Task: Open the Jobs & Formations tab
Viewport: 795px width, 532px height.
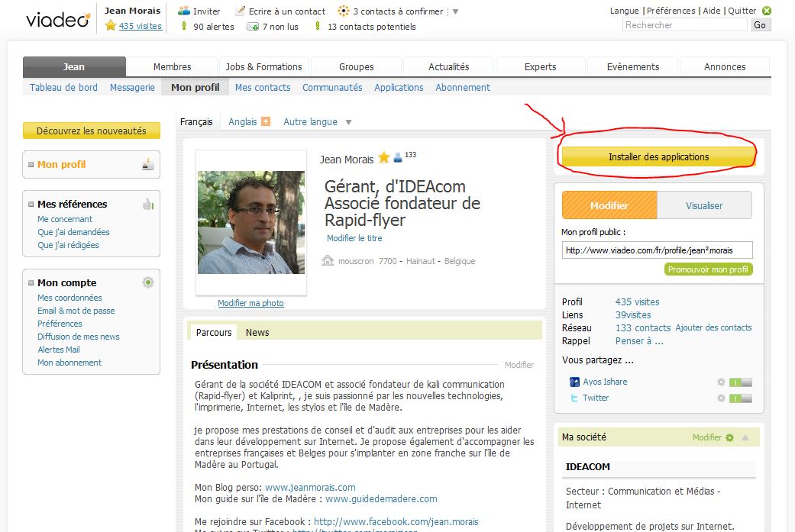Action: (263, 66)
